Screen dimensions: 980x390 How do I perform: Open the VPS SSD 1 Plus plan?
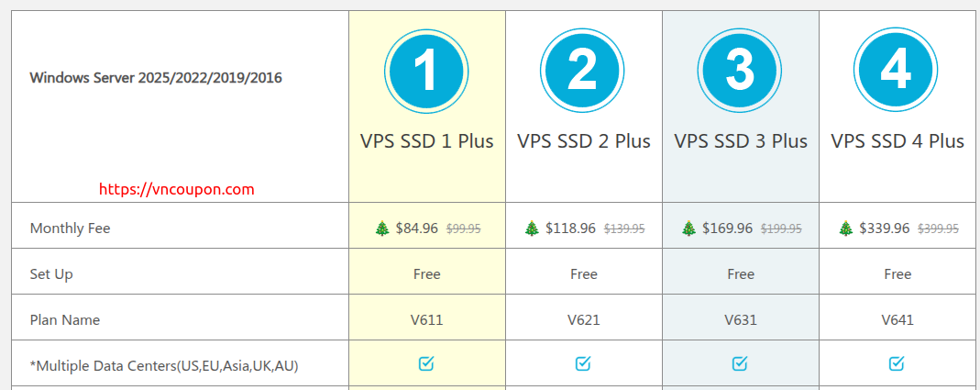pos(427,141)
